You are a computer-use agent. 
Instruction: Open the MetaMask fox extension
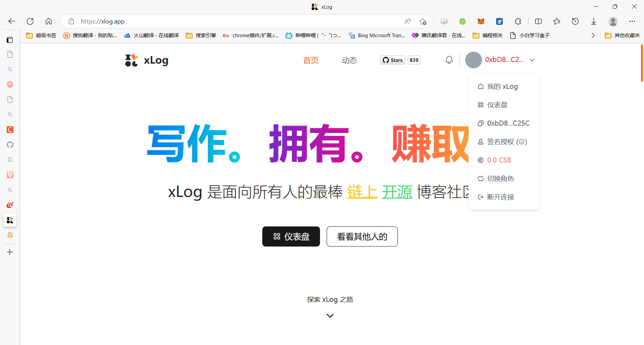coord(481,21)
